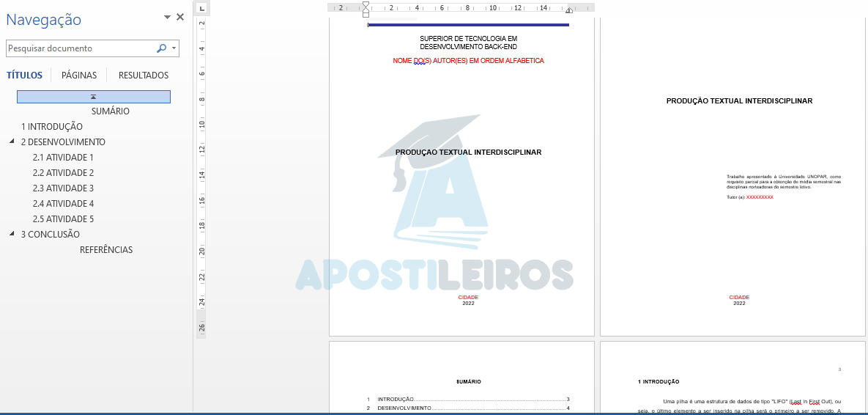Click the search magnifier icon
The height and width of the screenshot is (415, 868).
[161, 48]
